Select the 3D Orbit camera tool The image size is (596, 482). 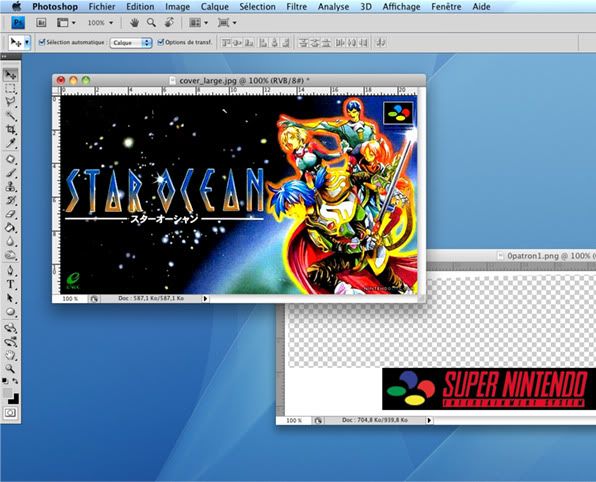tap(10, 341)
